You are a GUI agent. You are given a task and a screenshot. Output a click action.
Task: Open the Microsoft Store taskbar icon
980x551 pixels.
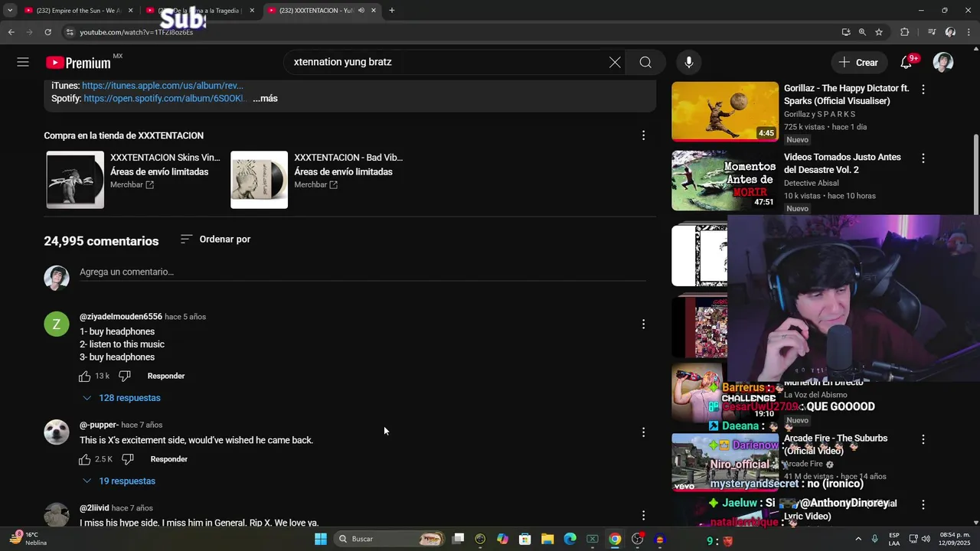(525, 540)
